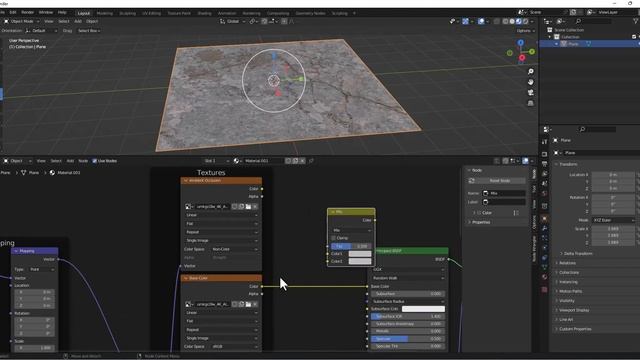Click the node Name input field

504,193
